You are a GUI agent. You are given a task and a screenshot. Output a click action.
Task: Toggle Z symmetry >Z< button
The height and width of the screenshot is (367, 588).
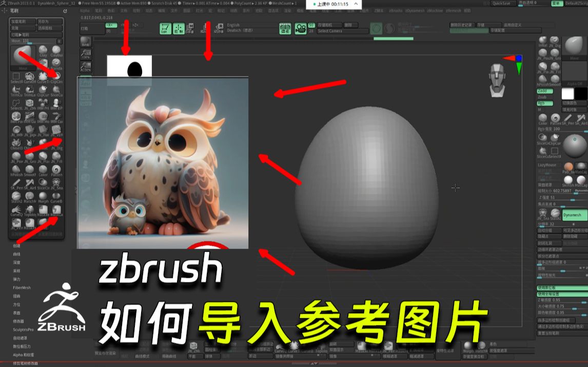pos(135,25)
